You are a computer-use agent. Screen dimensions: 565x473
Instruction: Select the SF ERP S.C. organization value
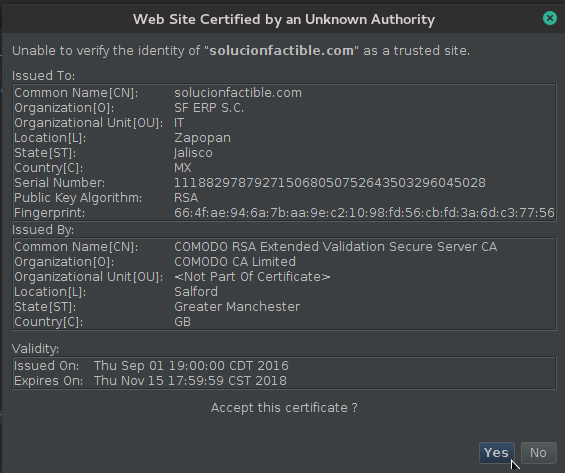click(209, 108)
